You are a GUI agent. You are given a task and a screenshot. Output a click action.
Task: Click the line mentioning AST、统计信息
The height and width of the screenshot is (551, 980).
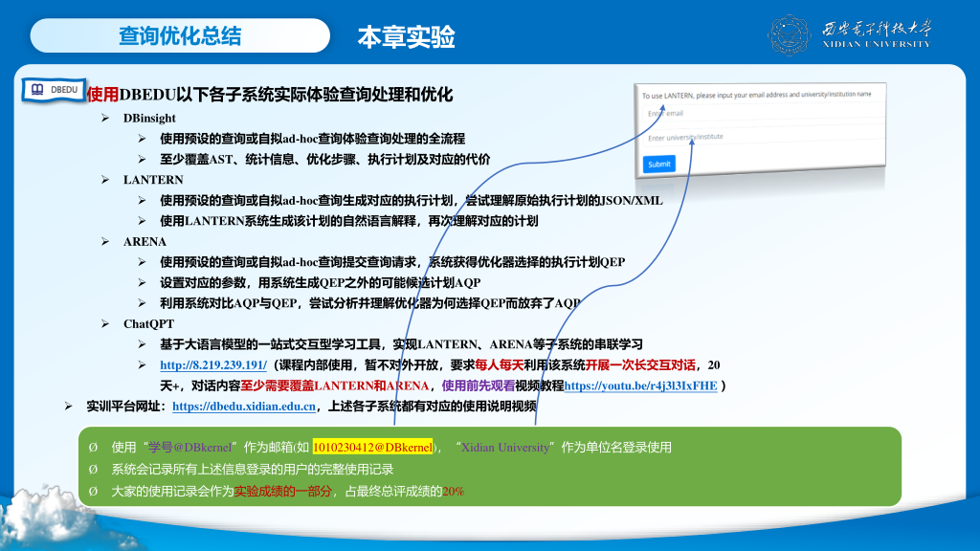point(325,160)
